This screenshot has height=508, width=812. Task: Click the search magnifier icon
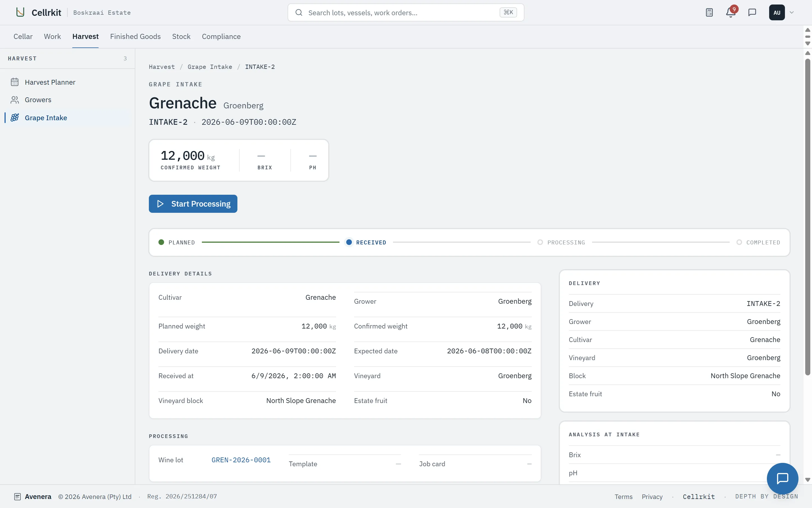299,12
